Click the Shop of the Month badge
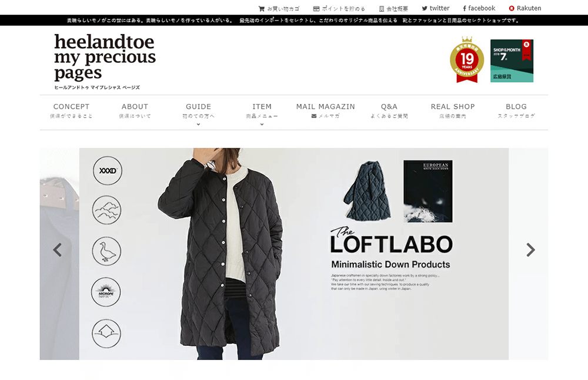The image size is (588, 380). coord(512,60)
